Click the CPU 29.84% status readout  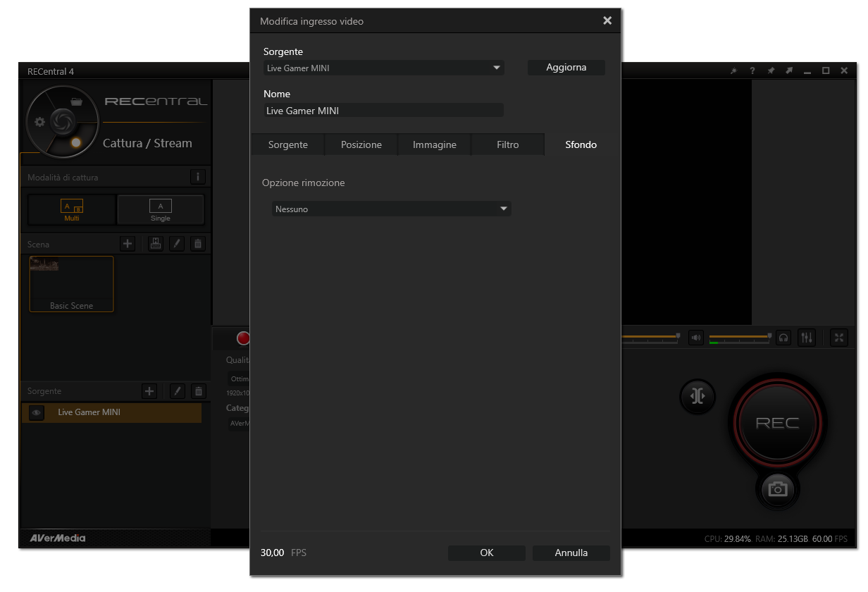[728, 539]
